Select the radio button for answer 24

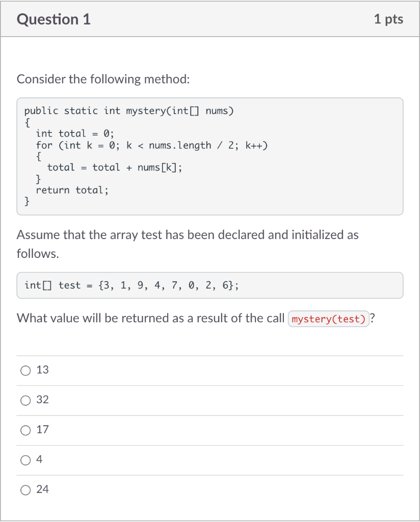click(25, 490)
